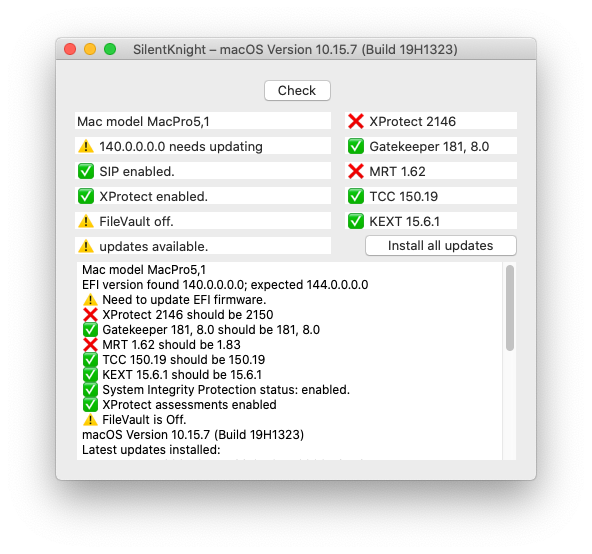The width and height of the screenshot is (592, 554).
Task: Click log line Gatekeeper 181, 8.0 should be 181, 8.0
Action: pyautogui.click(x=211, y=330)
